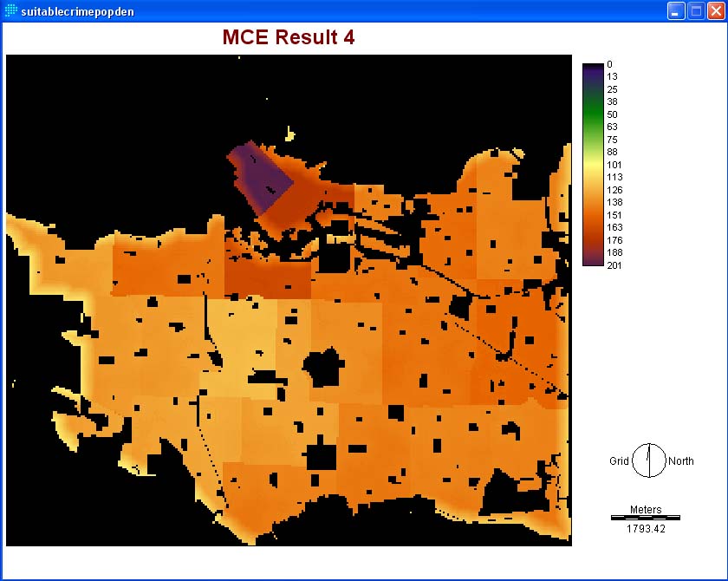Click the legend color ramp bar
Screen dimensions: 728x581
(x=593, y=165)
